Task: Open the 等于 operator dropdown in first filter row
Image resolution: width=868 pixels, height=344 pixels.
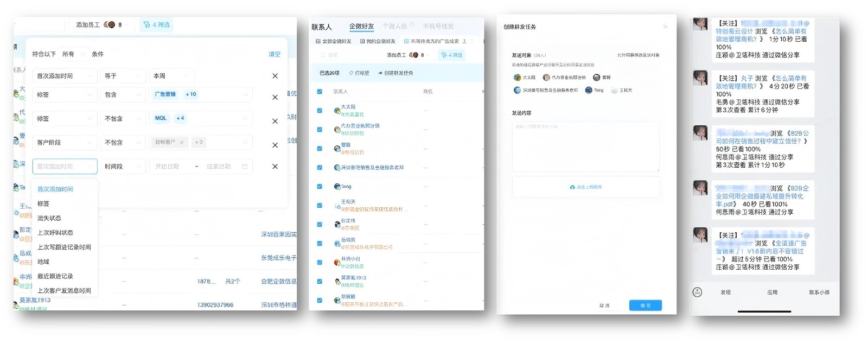Action: tap(123, 76)
